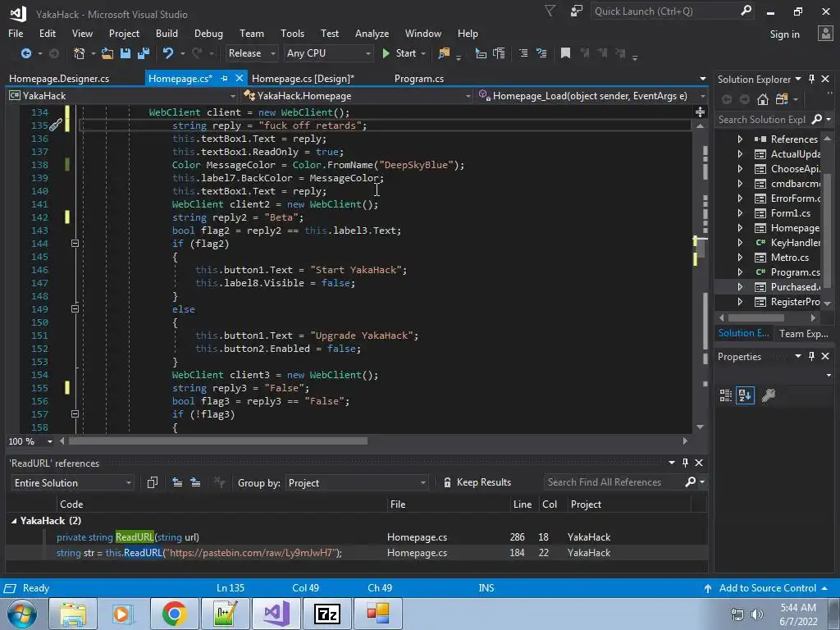
Task: Click the Search Solution Explorer field
Action: pyautogui.click(x=762, y=120)
